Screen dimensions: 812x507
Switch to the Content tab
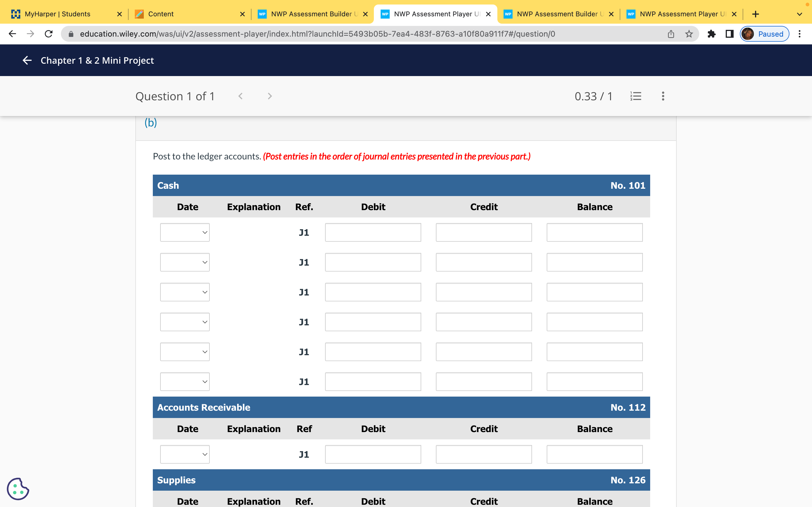(161, 14)
